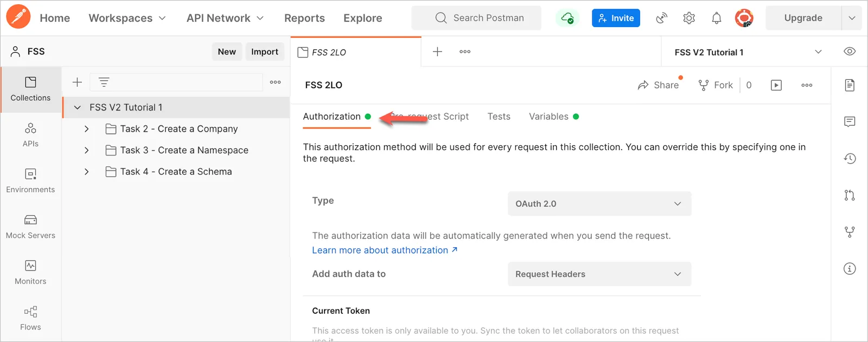Image resolution: width=868 pixels, height=342 pixels.
Task: Open the APIs sidebar panel
Action: [30, 135]
